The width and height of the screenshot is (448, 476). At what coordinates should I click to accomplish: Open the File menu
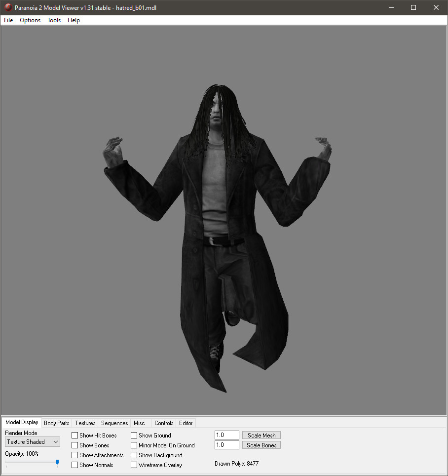[x=8, y=20]
